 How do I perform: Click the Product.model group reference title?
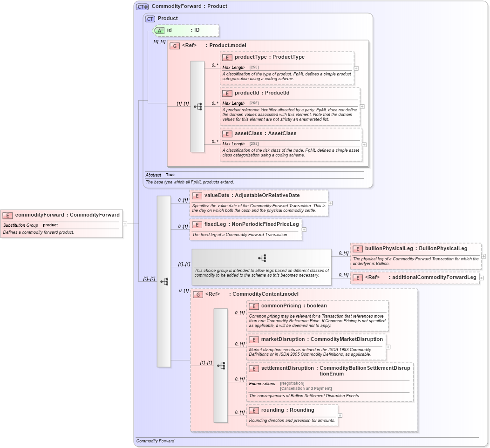[x=227, y=45]
